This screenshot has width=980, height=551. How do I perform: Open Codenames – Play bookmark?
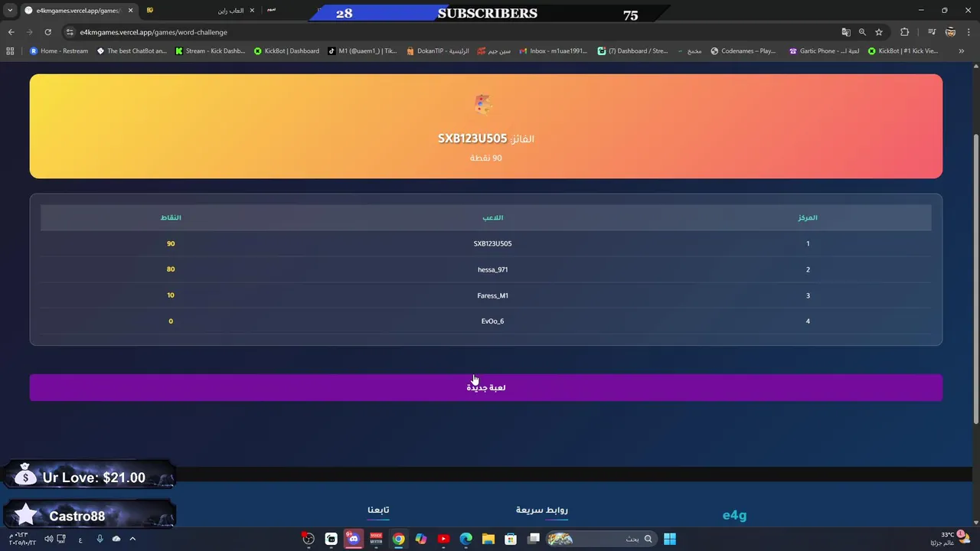[743, 51]
